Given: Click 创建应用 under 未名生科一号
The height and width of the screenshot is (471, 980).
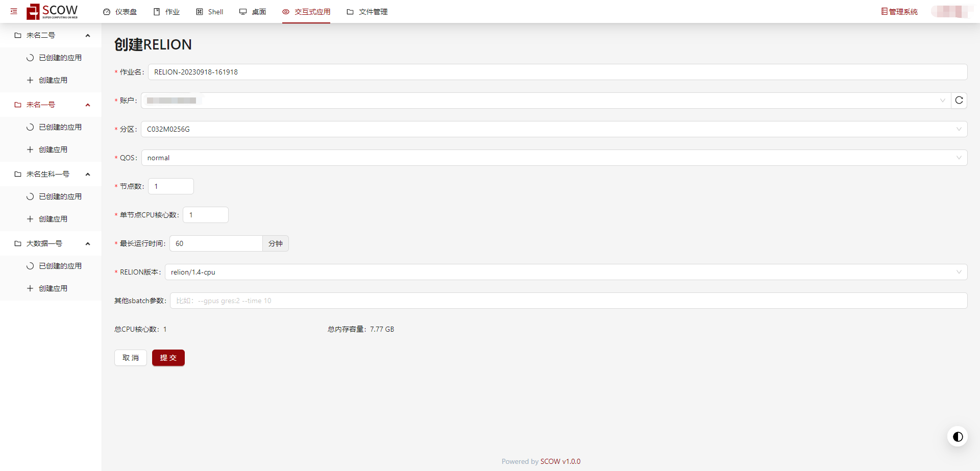Looking at the screenshot, I should [x=53, y=219].
